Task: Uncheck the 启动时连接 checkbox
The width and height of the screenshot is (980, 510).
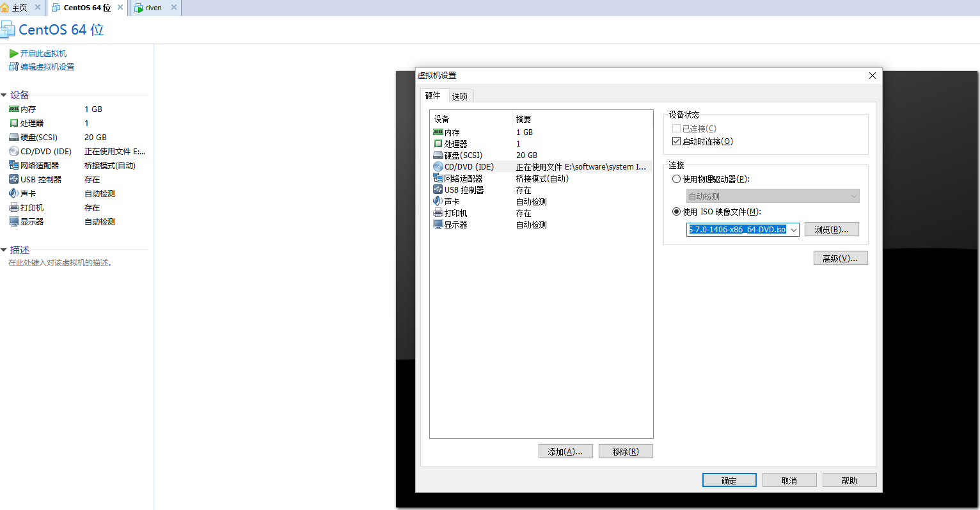Action: [x=676, y=141]
